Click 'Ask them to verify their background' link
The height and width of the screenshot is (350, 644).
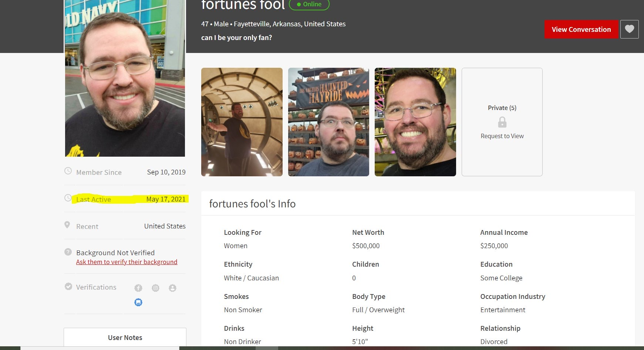click(x=127, y=262)
